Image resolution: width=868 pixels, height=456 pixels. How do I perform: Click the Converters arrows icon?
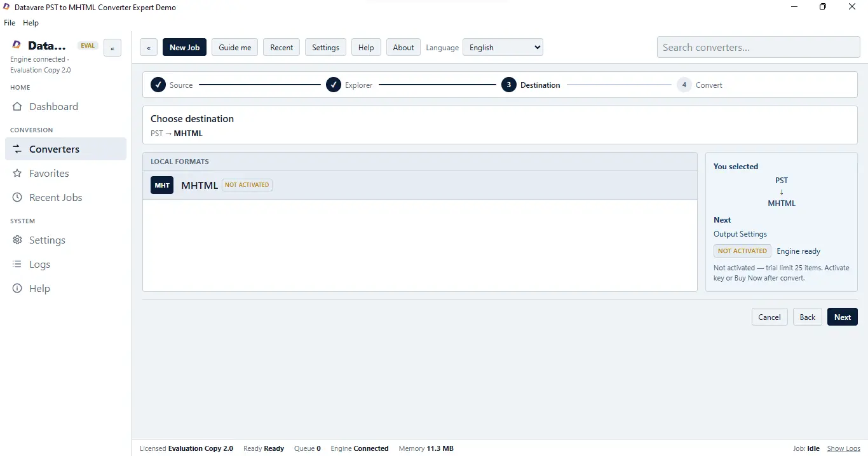coord(17,149)
